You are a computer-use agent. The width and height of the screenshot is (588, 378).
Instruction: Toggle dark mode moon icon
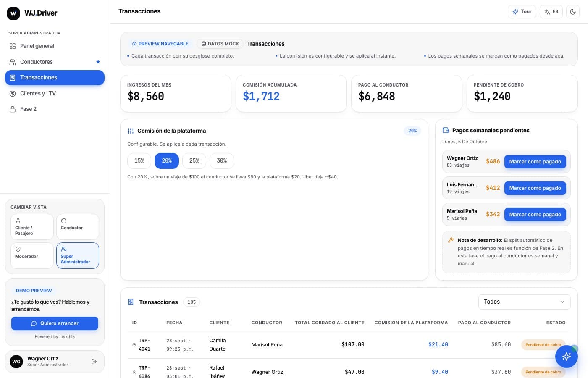pyautogui.click(x=573, y=12)
